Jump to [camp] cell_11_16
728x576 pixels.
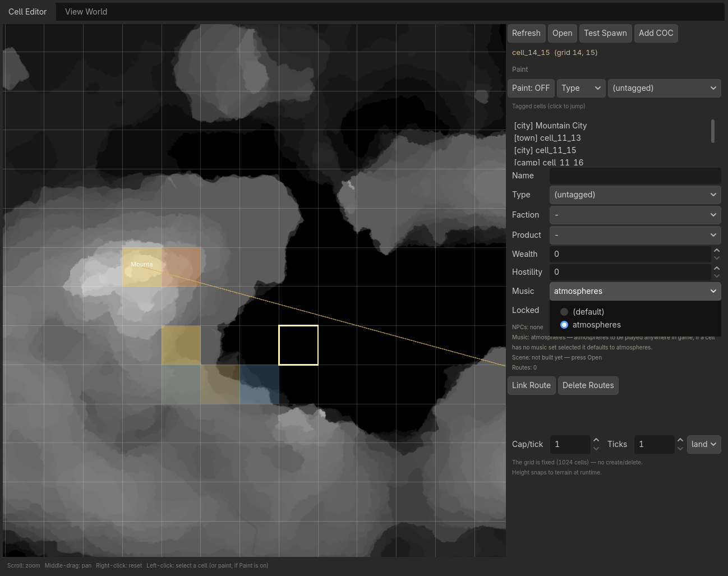pyautogui.click(x=549, y=162)
